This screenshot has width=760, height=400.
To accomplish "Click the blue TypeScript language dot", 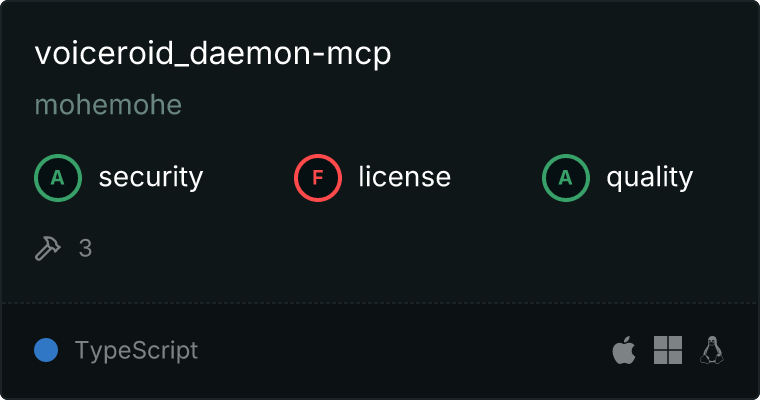I will tap(46, 350).
